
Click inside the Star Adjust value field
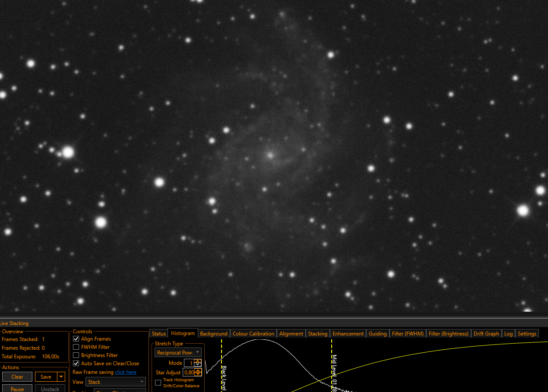tap(189, 372)
